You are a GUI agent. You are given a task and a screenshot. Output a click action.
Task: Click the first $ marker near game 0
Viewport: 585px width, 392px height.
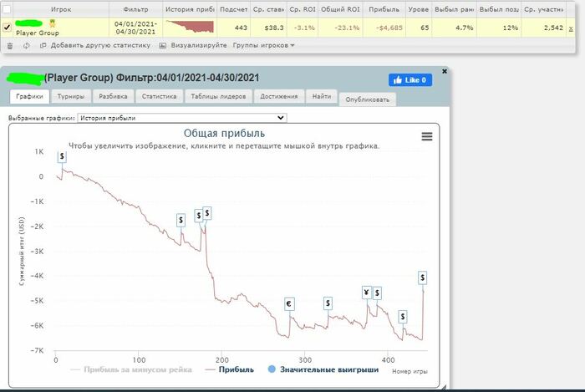click(62, 156)
